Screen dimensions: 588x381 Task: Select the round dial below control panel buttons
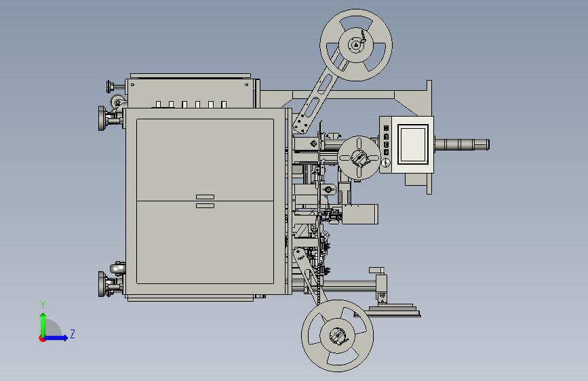[385, 163]
